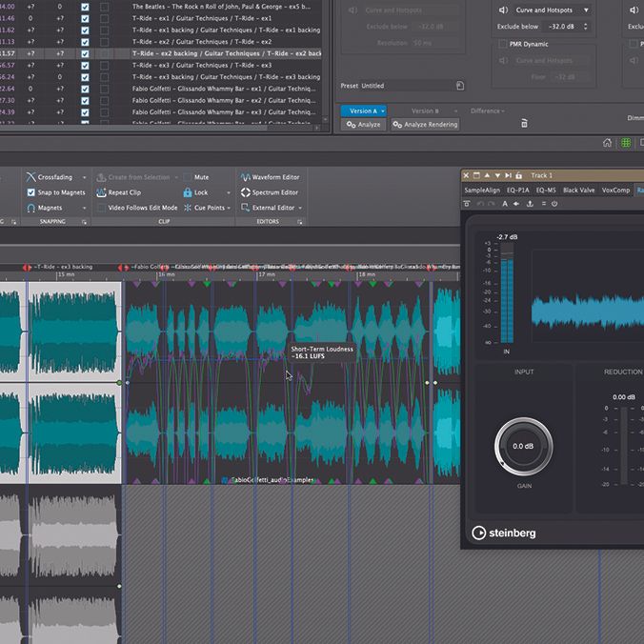
Task: Enable the PMR Dynamic checkbox
Action: pyautogui.click(x=502, y=44)
